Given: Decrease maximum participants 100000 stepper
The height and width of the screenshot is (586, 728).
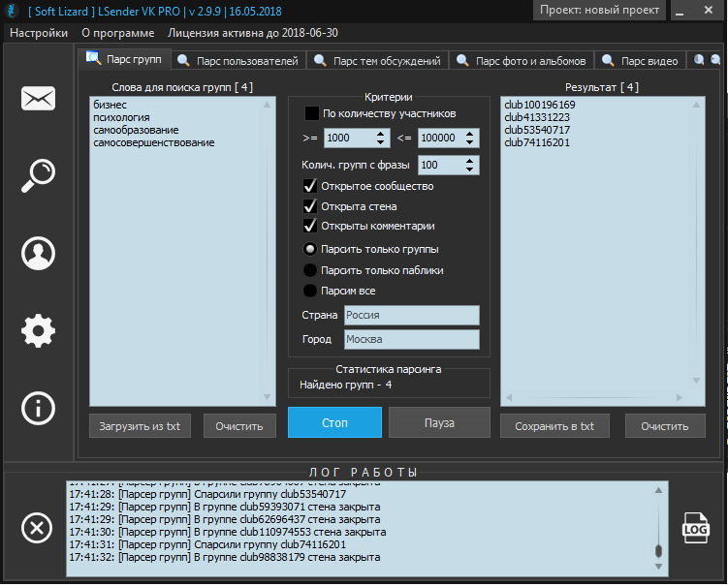Looking at the screenshot, I should [x=469, y=142].
